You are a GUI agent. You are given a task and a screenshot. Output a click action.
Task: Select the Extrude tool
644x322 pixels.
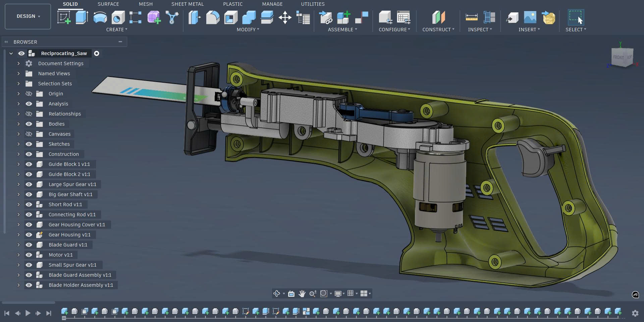coord(82,17)
